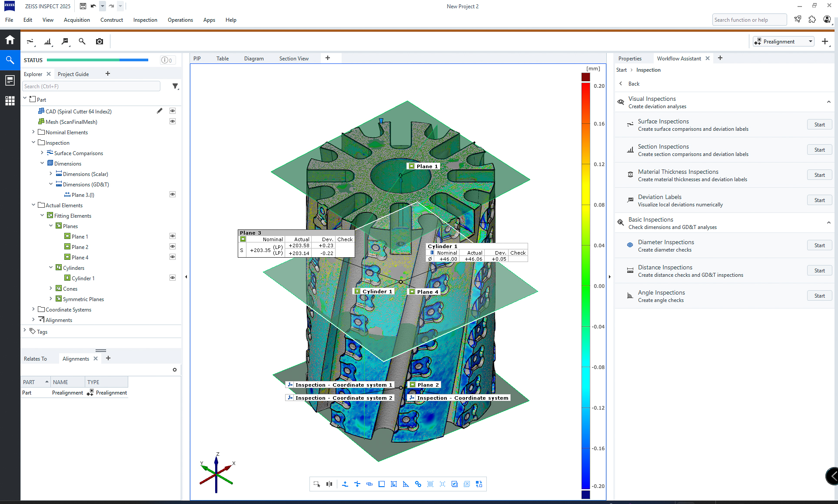Click the circles link icon in 3D toolbar

(418, 484)
